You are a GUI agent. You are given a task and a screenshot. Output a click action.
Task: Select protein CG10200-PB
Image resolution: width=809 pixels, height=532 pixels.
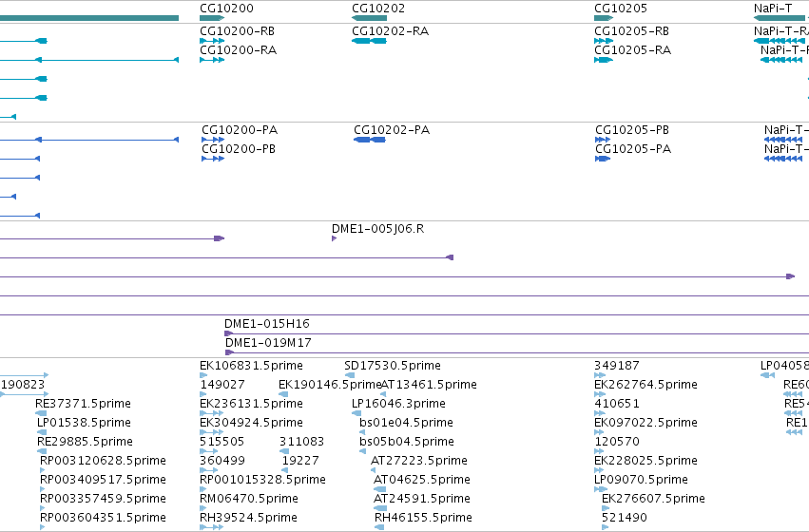[x=239, y=149]
